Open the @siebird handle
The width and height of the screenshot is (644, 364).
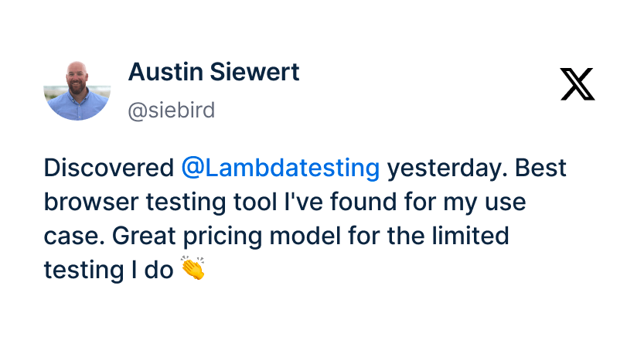coord(171,111)
